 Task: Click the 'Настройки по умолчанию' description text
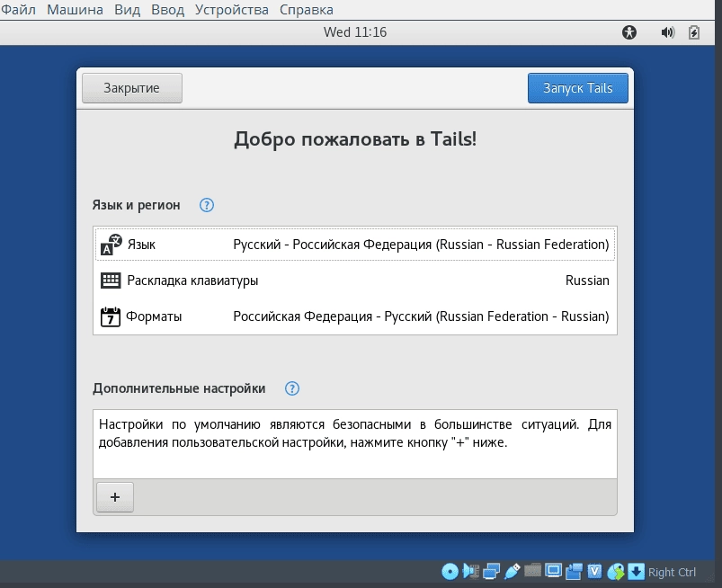[355, 433]
